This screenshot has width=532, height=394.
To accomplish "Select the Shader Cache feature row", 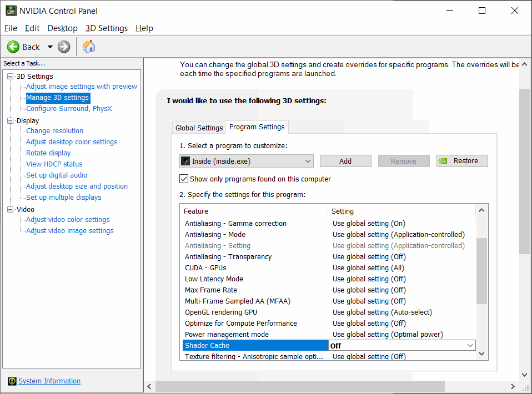I will tap(255, 346).
